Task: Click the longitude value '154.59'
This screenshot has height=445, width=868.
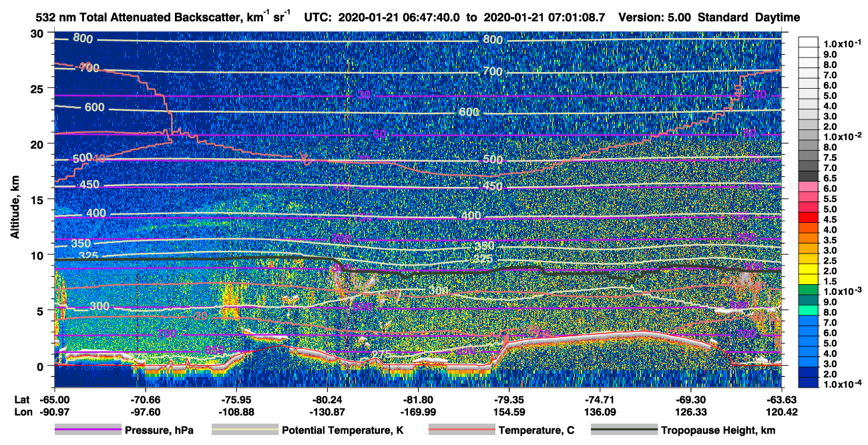Action: (509, 412)
